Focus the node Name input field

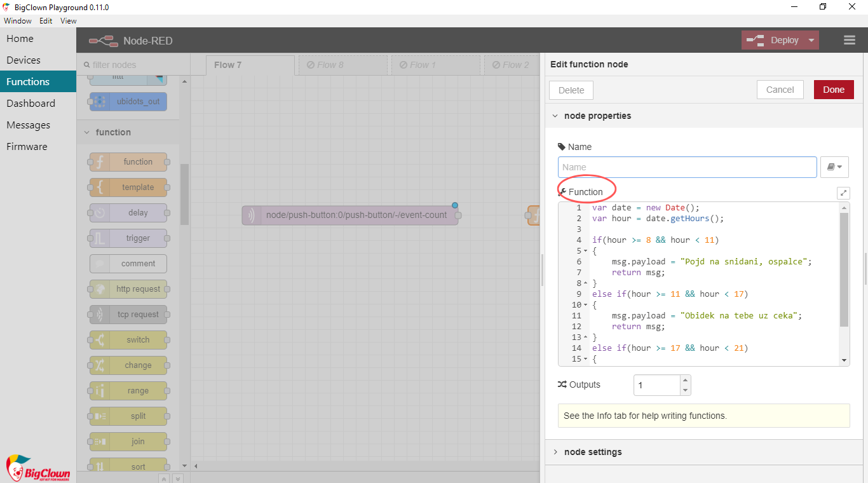pyautogui.click(x=688, y=167)
